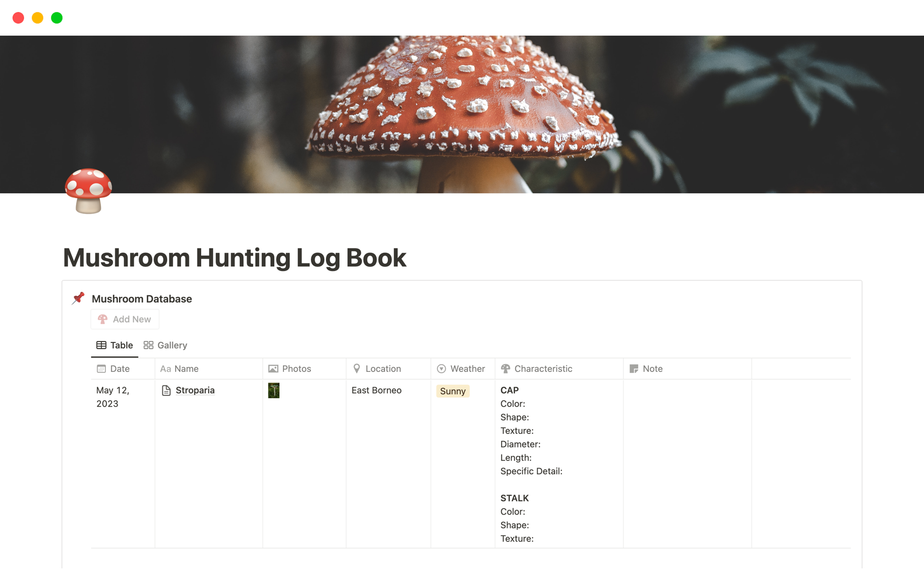Image resolution: width=924 pixels, height=578 pixels.
Task: Switch to the Gallery view tab
Action: tap(165, 345)
